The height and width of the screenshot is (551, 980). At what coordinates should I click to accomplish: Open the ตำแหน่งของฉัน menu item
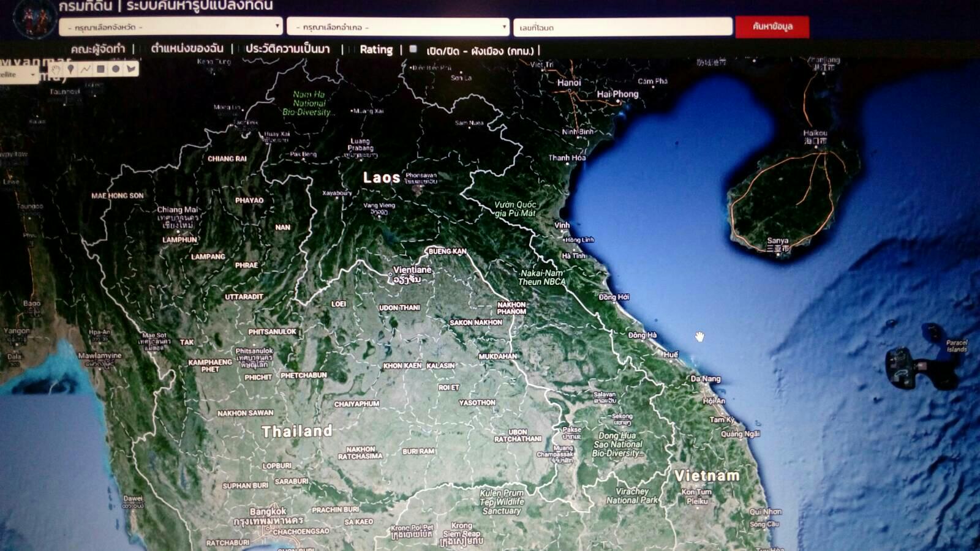(x=187, y=48)
